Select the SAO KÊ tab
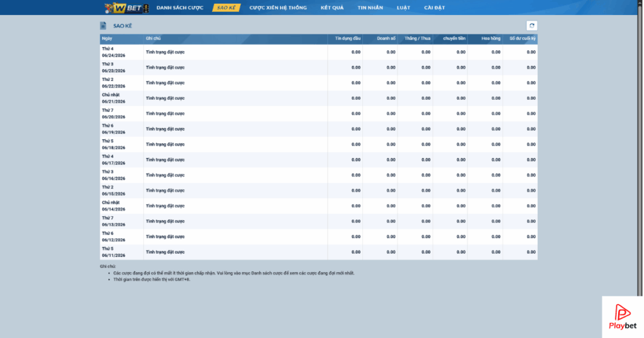 [226, 8]
